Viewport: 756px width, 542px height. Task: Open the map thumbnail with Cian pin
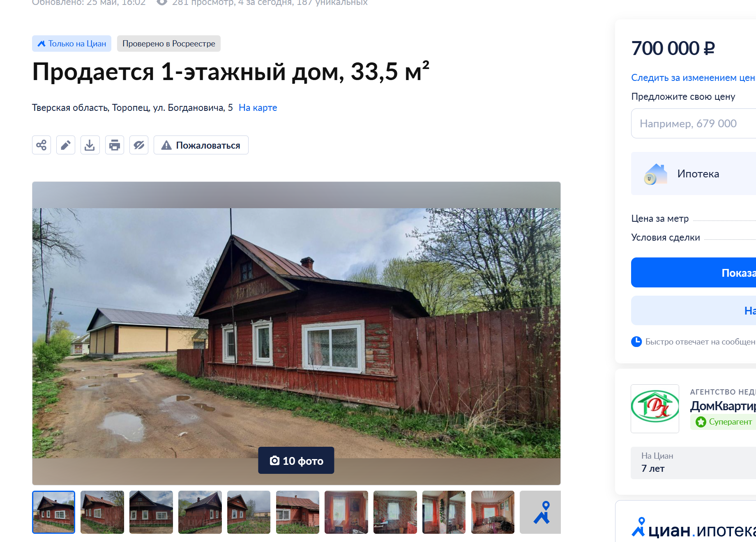[540, 512]
